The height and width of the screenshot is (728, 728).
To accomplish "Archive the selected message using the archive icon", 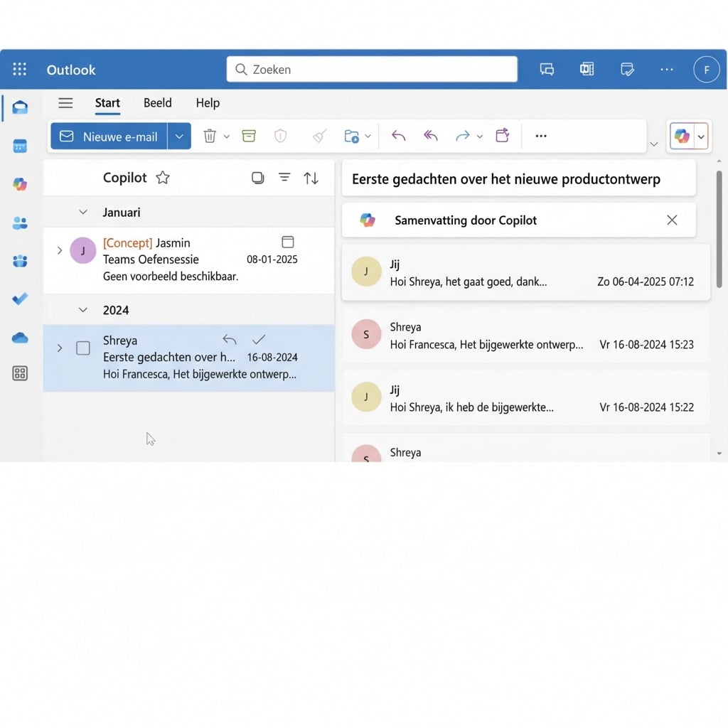I will pyautogui.click(x=248, y=135).
